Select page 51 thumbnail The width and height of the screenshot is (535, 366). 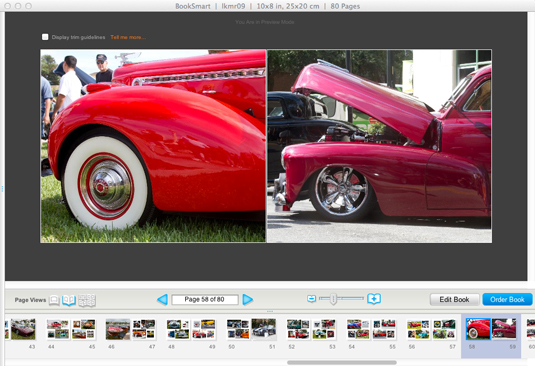[x=264, y=329]
